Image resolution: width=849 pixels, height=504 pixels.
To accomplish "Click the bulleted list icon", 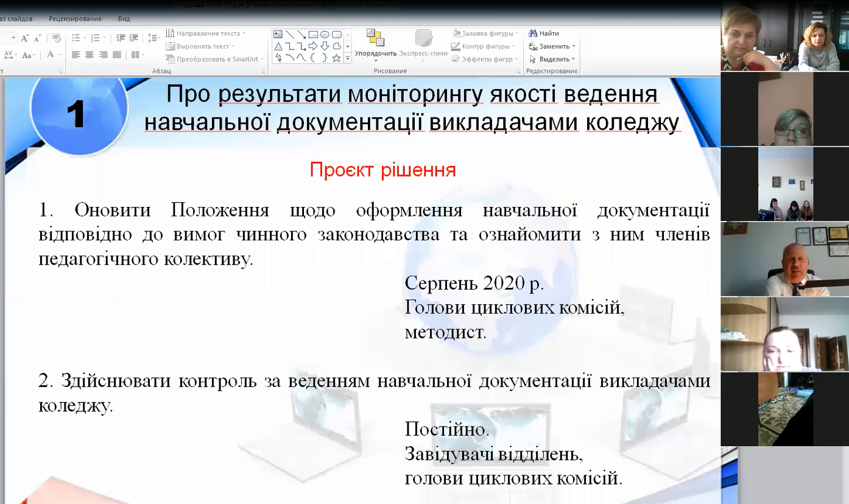I will click(76, 38).
